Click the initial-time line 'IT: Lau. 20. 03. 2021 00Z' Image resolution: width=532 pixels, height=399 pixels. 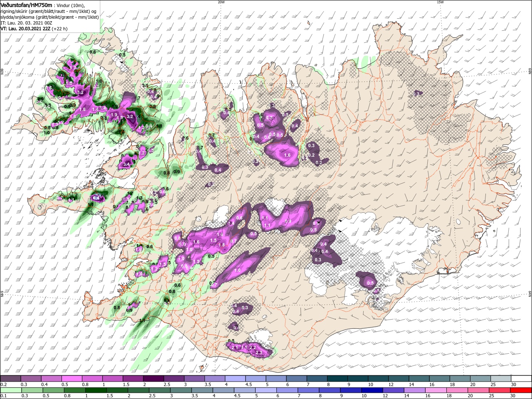pyautogui.click(x=27, y=23)
